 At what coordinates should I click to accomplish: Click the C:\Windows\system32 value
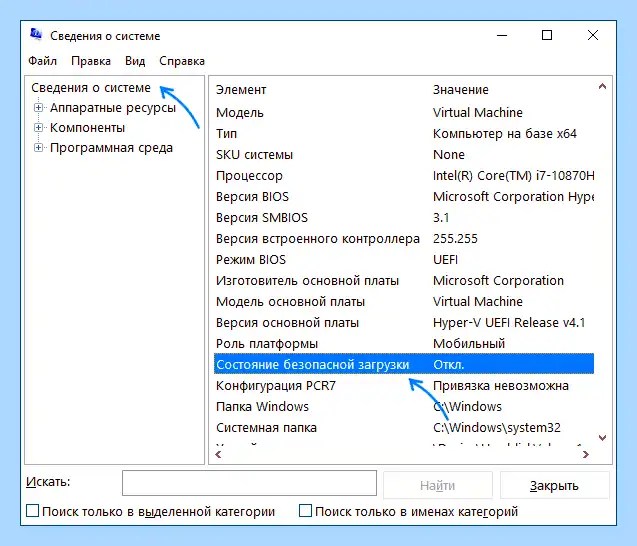click(497, 428)
